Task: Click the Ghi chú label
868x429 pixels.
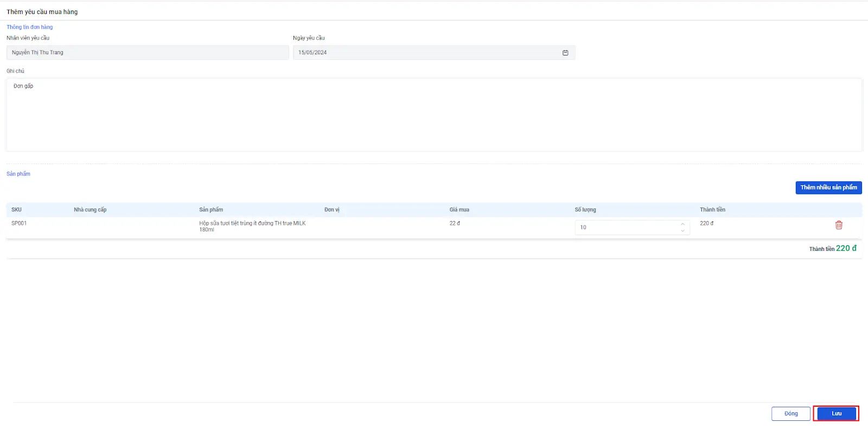Action: (15, 71)
